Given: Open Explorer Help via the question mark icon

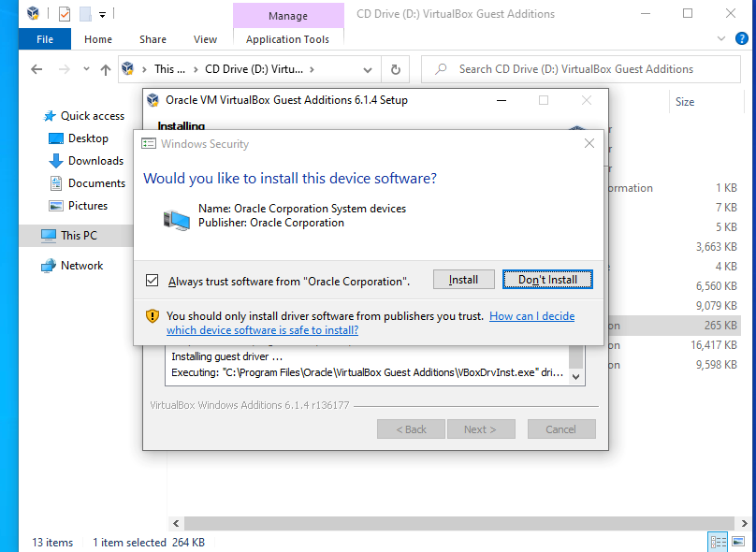Looking at the screenshot, I should (742, 38).
